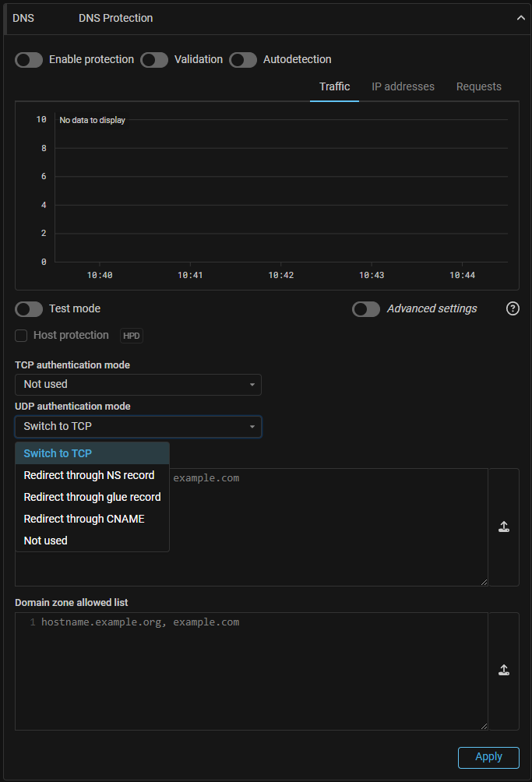532x782 pixels.
Task: Switch to the IP addresses tab
Action: point(403,86)
